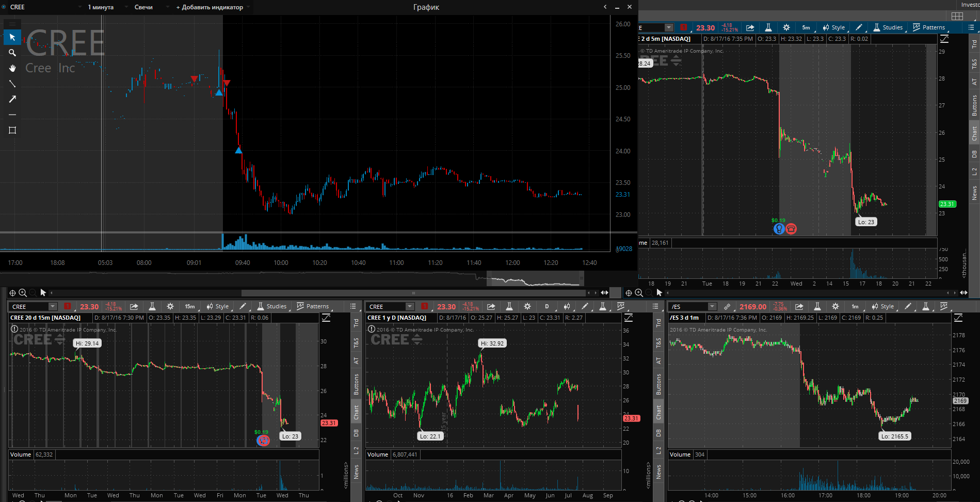This screenshot has height=502, width=980.
Task: Choose the trendline drawing tool
Action: coord(12,84)
